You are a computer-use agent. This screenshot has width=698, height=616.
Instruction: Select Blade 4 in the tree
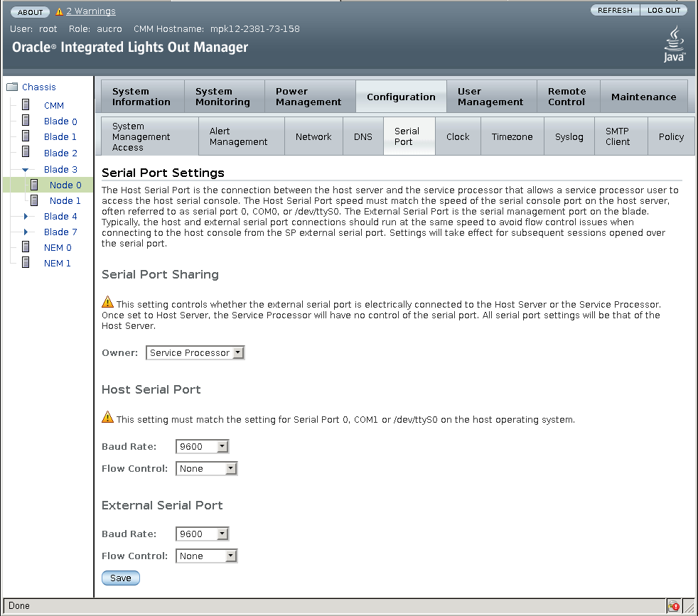pos(60,216)
